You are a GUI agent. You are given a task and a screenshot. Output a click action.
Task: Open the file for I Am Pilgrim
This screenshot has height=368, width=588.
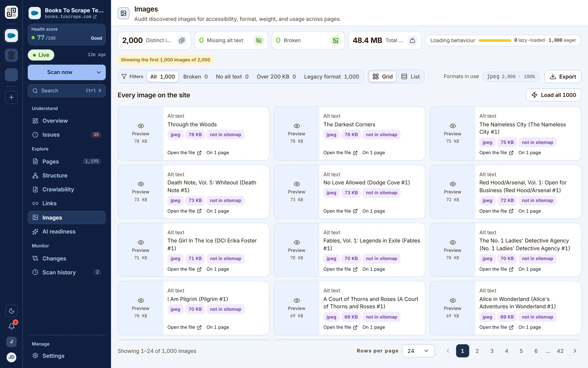184,327
